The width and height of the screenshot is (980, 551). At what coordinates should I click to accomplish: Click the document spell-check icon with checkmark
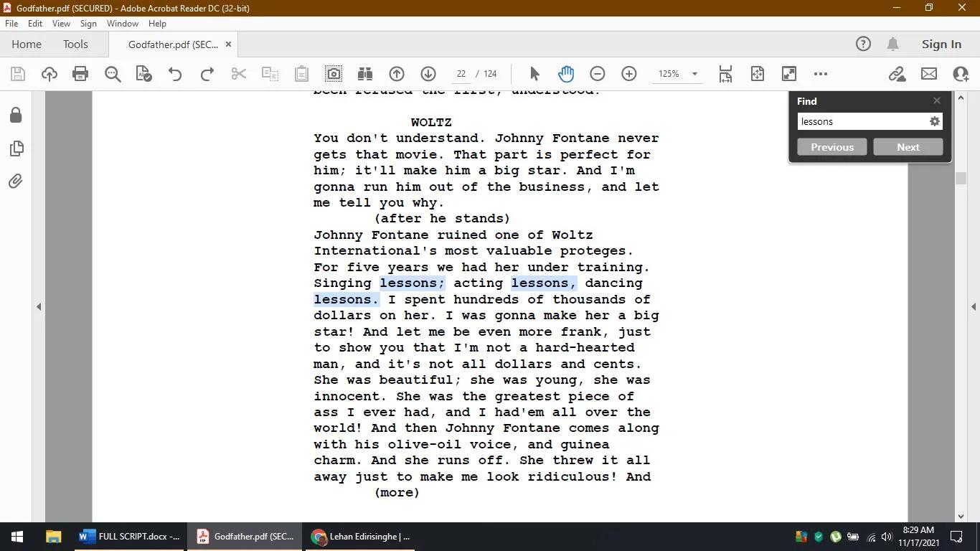pyautogui.click(x=143, y=74)
